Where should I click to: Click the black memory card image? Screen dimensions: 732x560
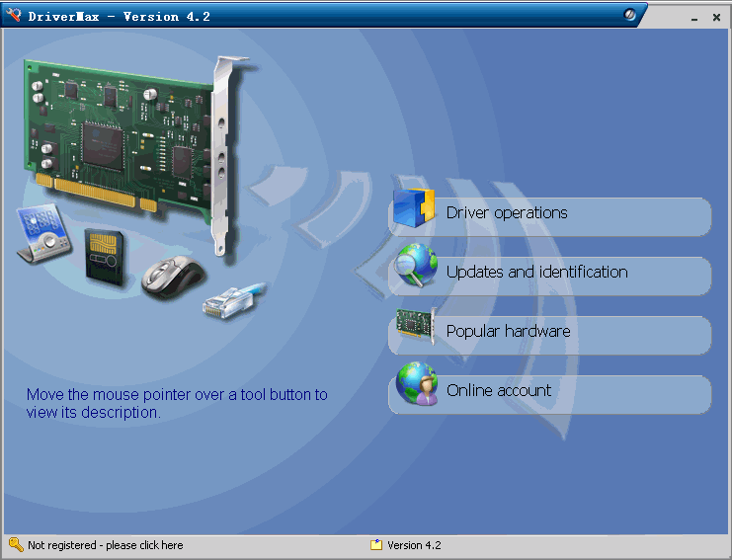point(102,255)
